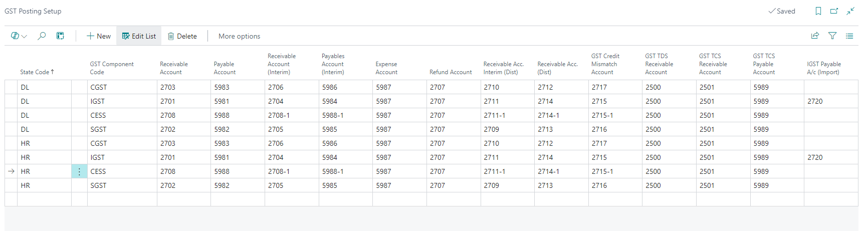Click the search magnifier icon
The height and width of the screenshot is (231, 868).
[x=42, y=36]
